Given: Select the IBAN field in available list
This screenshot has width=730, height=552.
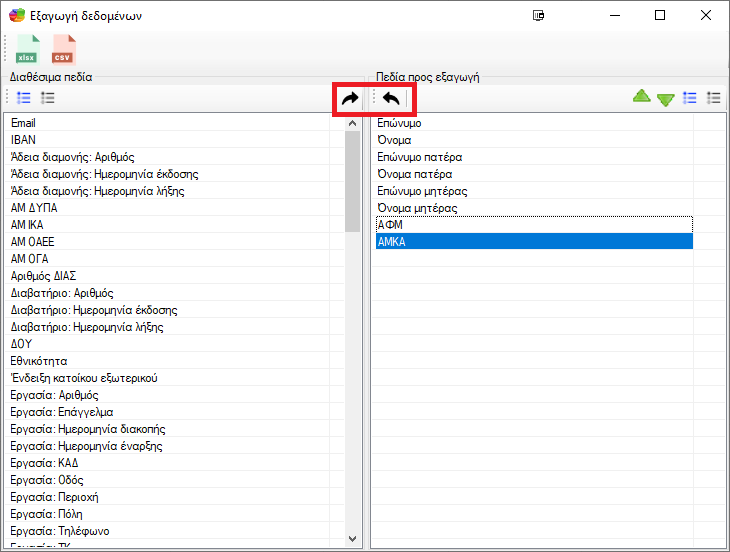Looking at the screenshot, I should click(x=23, y=140).
